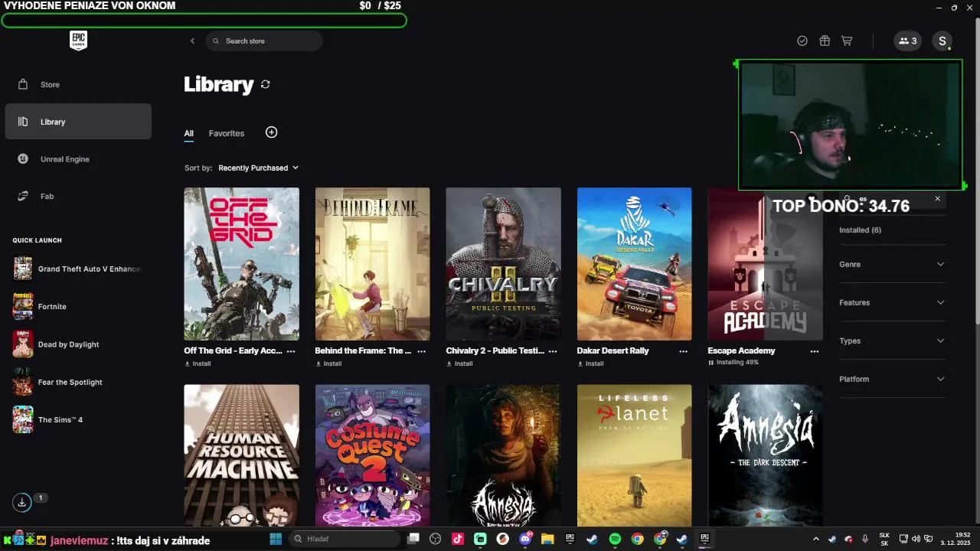Open Amnesia The Dark Descent cover
The width and height of the screenshot is (980, 551).
click(765, 455)
